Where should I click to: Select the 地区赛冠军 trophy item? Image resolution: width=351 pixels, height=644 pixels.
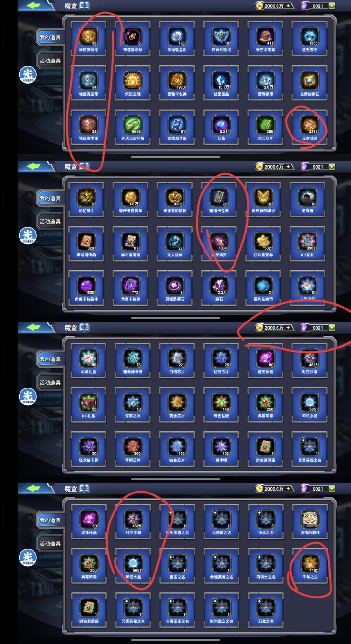pos(88,39)
